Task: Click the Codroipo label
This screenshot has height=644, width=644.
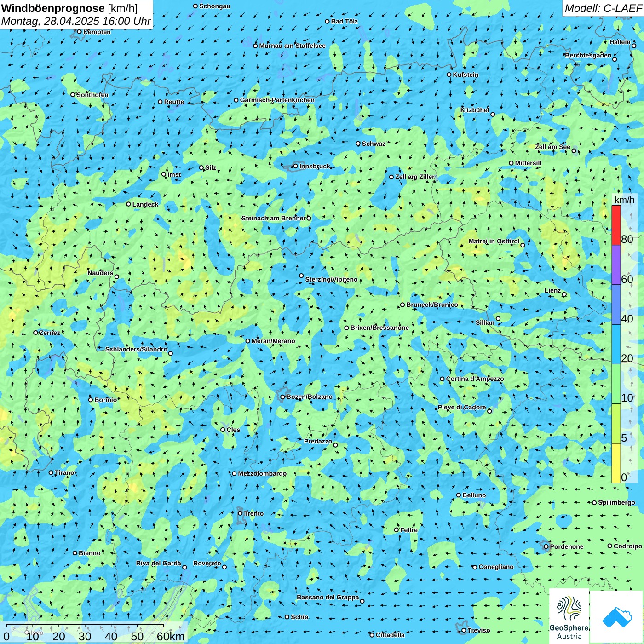Action: [x=628, y=546]
